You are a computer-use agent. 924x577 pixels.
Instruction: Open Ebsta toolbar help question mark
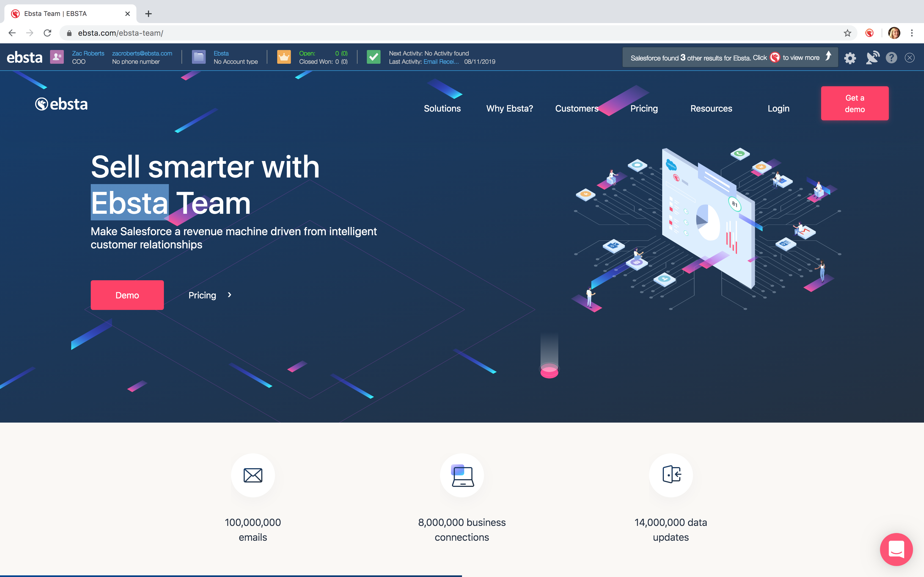(x=891, y=58)
